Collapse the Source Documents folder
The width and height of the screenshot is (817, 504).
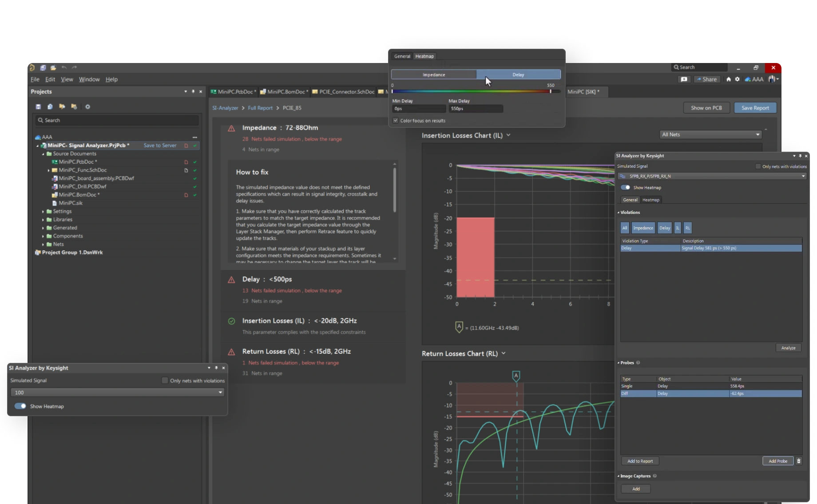[43, 154]
